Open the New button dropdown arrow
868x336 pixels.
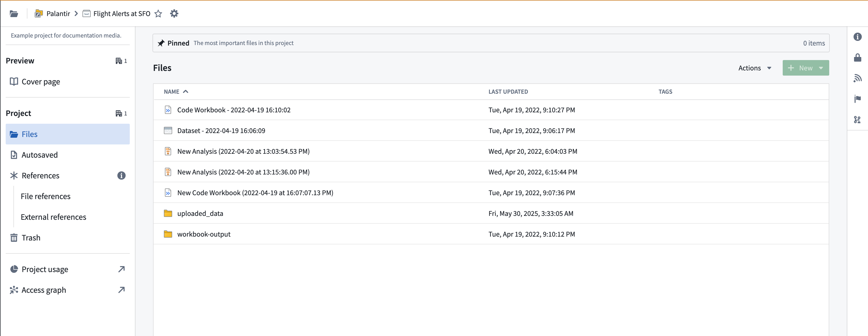(x=821, y=68)
